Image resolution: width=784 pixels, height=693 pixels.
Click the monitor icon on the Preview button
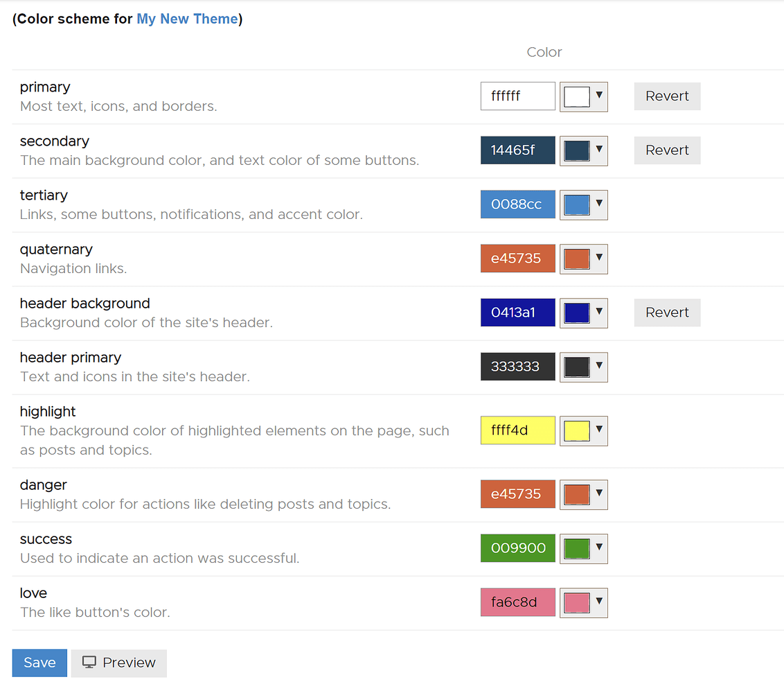tap(89, 663)
